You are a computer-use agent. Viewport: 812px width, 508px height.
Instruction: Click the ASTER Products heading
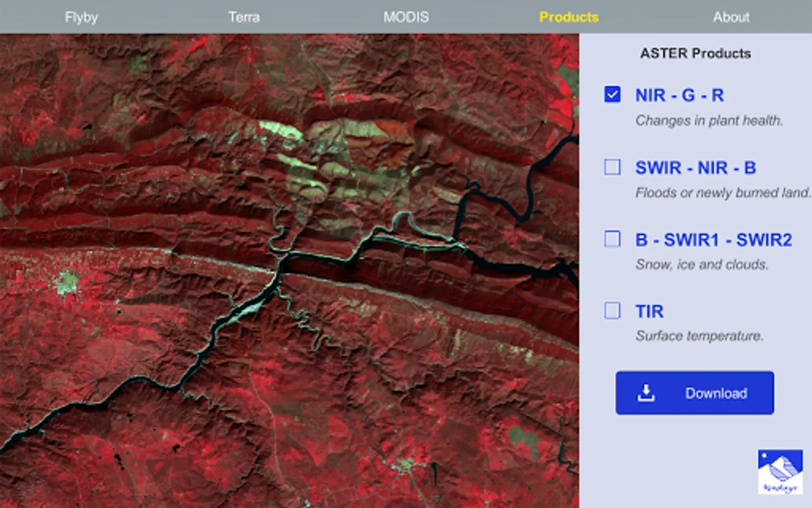point(695,53)
